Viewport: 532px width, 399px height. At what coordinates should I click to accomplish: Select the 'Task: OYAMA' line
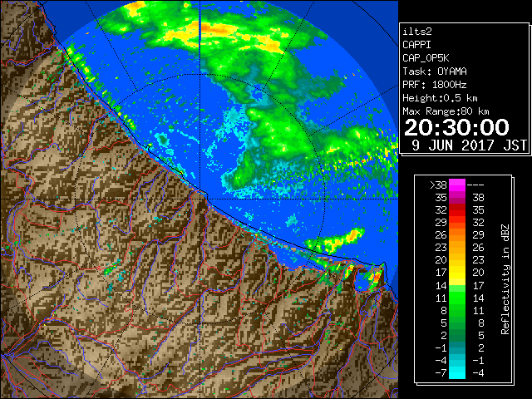click(x=435, y=71)
